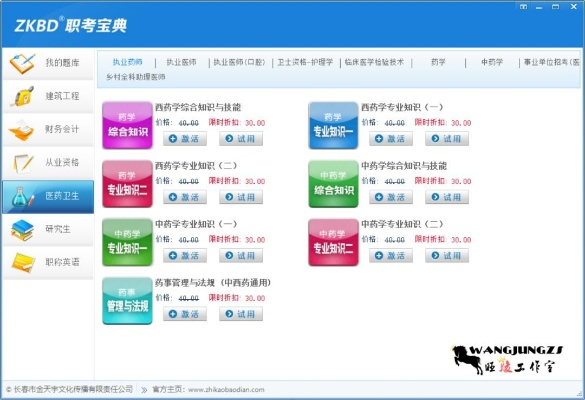Open the teal 药事 管理与法规 course tile
The height and width of the screenshot is (400, 585).
(128, 301)
